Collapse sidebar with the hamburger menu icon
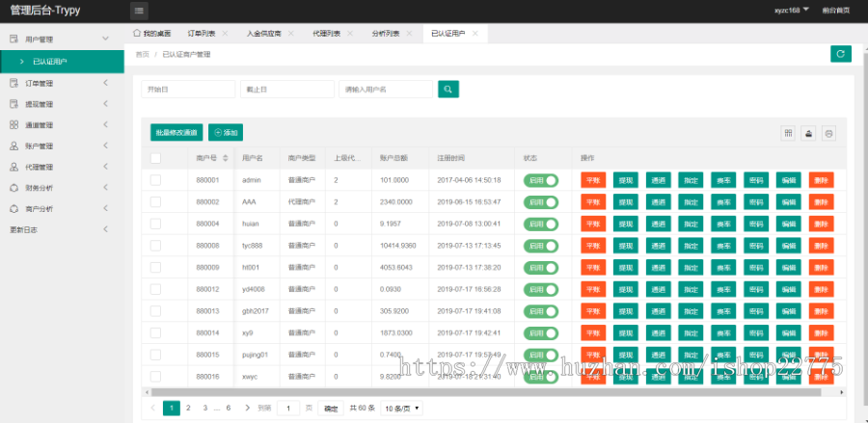 [x=139, y=10]
